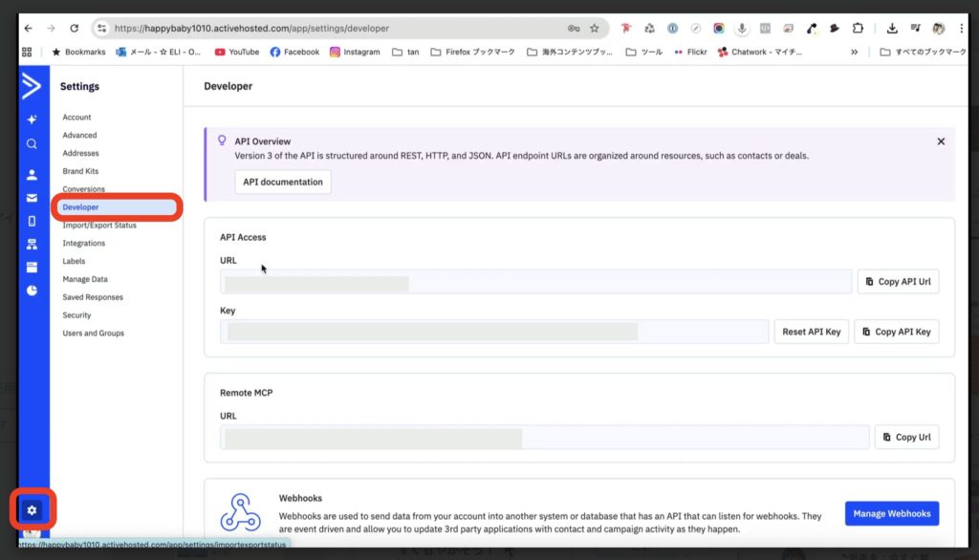Click the Manage Webhooks button
Viewport: 979px width, 560px height.
891,513
